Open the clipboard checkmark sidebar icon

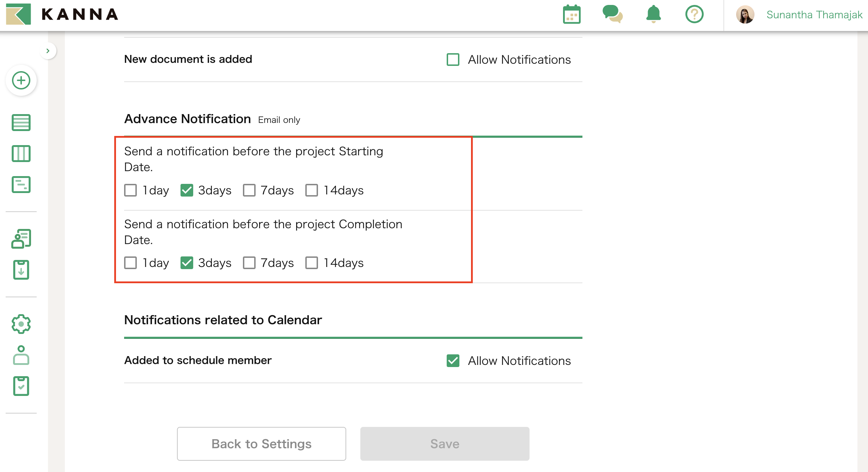tap(21, 386)
